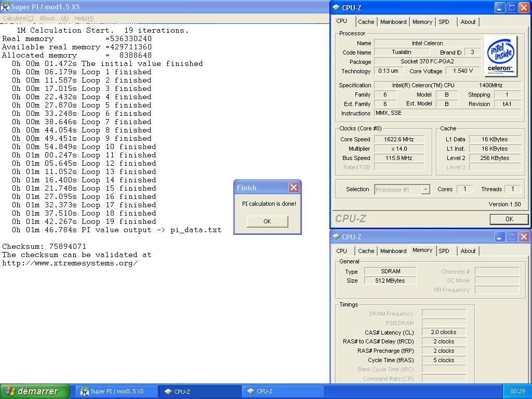Close the lower CPU-Z window
Screen dimensions: 532x399
click(524, 237)
